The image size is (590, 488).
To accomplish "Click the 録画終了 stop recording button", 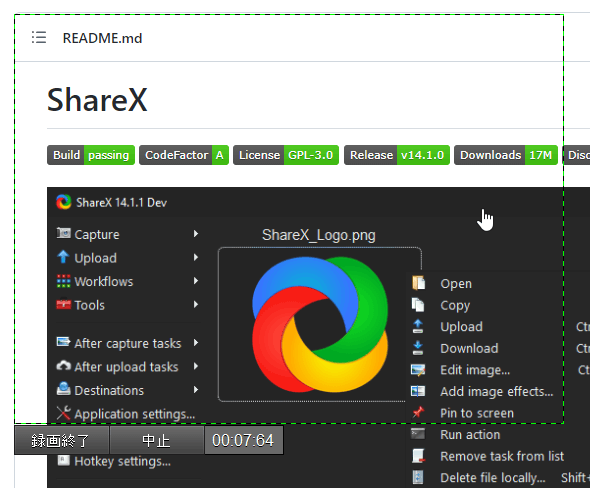I will (61, 440).
